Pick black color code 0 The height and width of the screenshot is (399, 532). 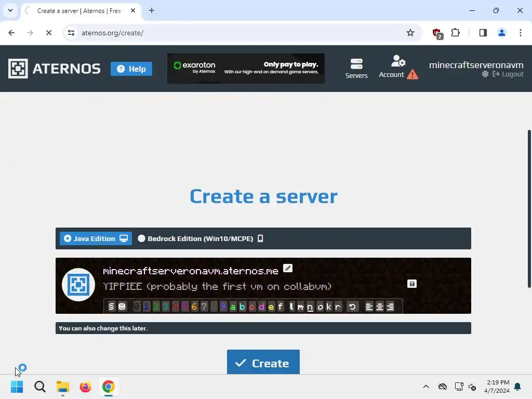click(x=137, y=307)
